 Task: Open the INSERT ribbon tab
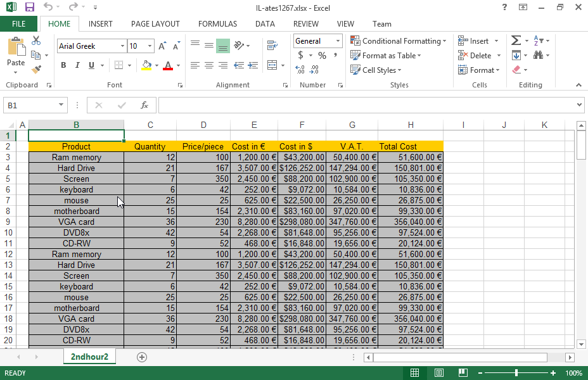pyautogui.click(x=101, y=24)
